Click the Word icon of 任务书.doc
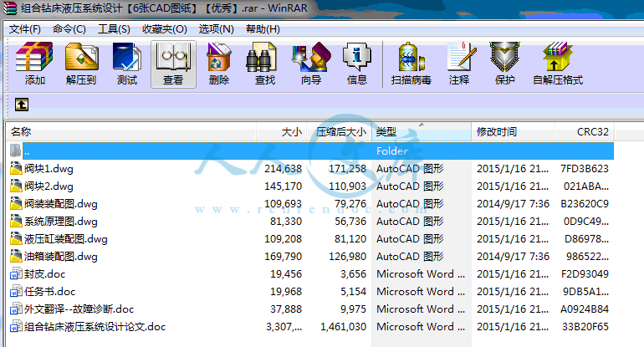Screen dimensions: 644x347 pos(16,292)
